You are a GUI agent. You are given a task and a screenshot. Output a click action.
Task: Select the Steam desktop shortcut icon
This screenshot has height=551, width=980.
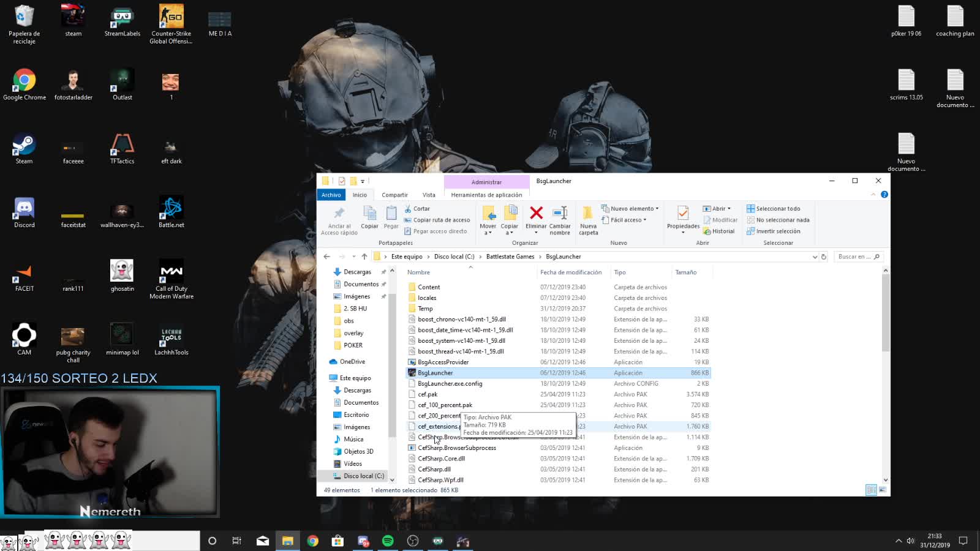pos(24,149)
